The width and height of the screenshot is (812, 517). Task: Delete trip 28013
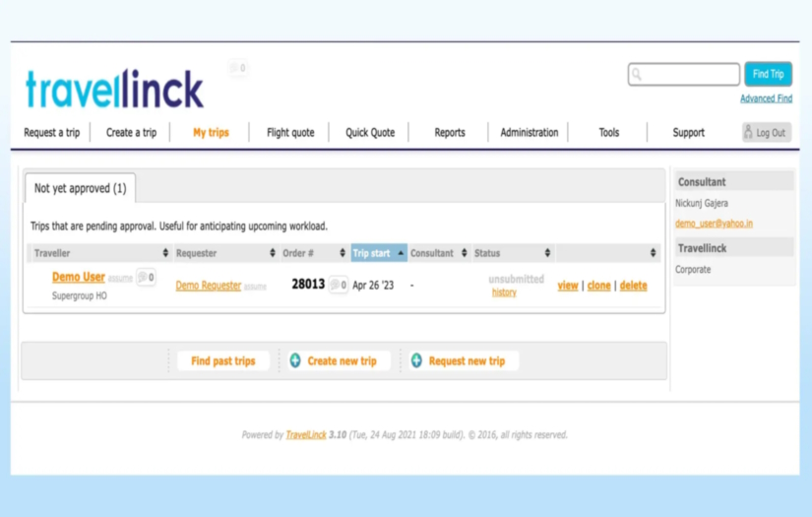tap(633, 286)
